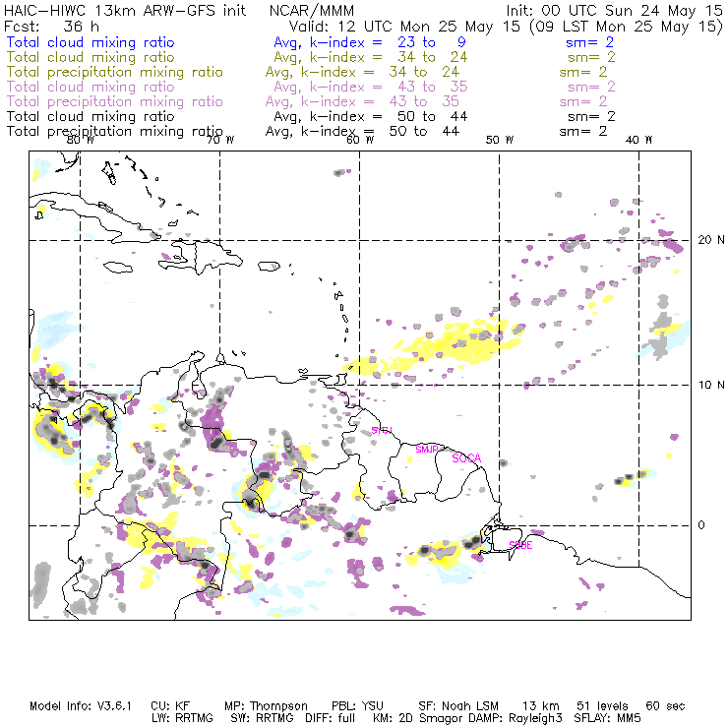This screenshot has height=728, width=728.
Task: Click "Valid: 12 UTC Mon 25 May 15" text
Action: point(404,26)
